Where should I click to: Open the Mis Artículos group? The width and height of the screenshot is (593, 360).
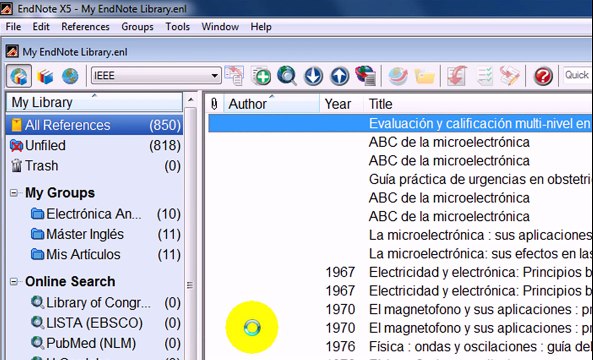(x=106, y=254)
